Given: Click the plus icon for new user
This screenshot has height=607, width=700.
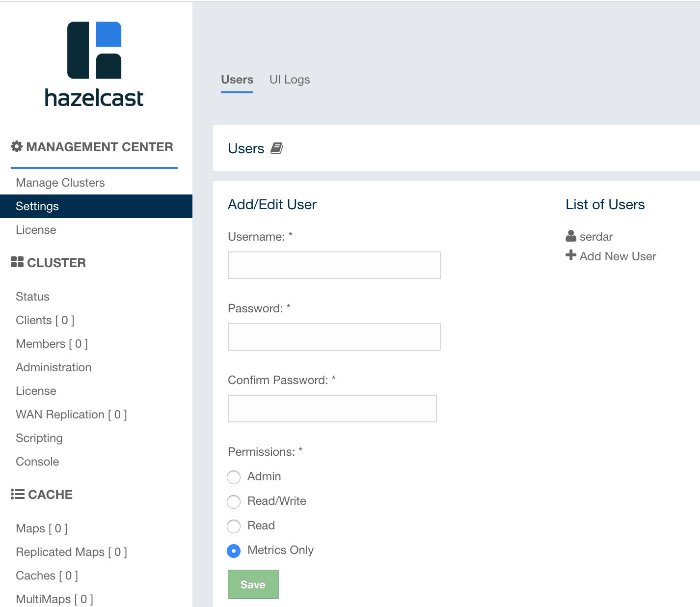Looking at the screenshot, I should [x=571, y=255].
